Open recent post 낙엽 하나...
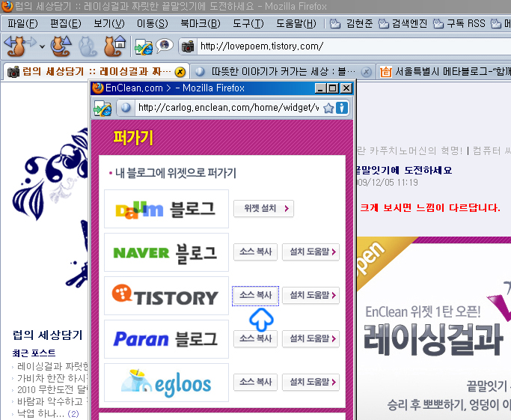The width and height of the screenshot is (511, 420). point(40,413)
